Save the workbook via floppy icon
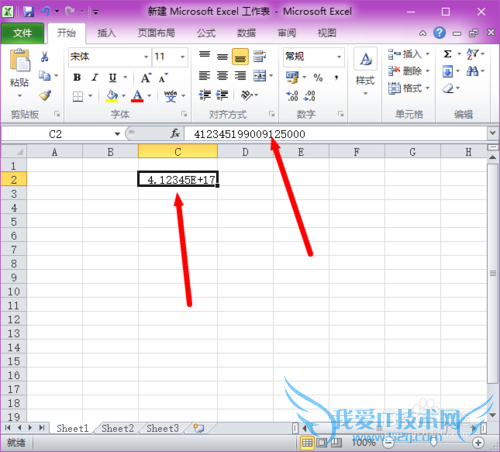 tap(29, 12)
